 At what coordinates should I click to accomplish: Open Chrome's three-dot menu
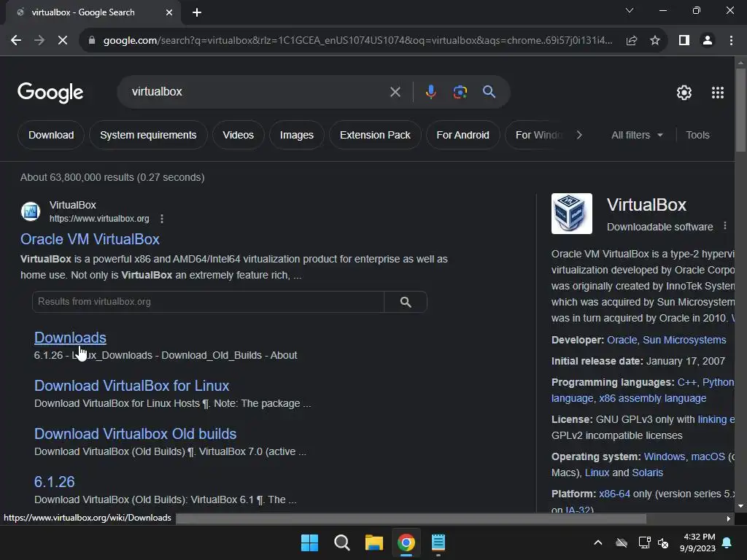coord(731,41)
